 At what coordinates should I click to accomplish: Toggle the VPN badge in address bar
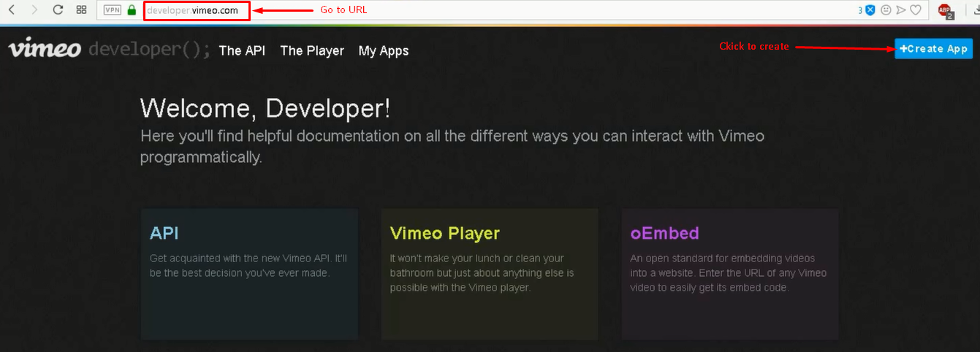pyautogui.click(x=112, y=10)
